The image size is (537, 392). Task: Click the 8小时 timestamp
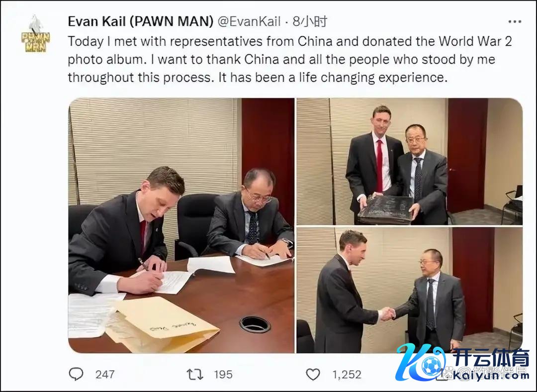[310, 21]
